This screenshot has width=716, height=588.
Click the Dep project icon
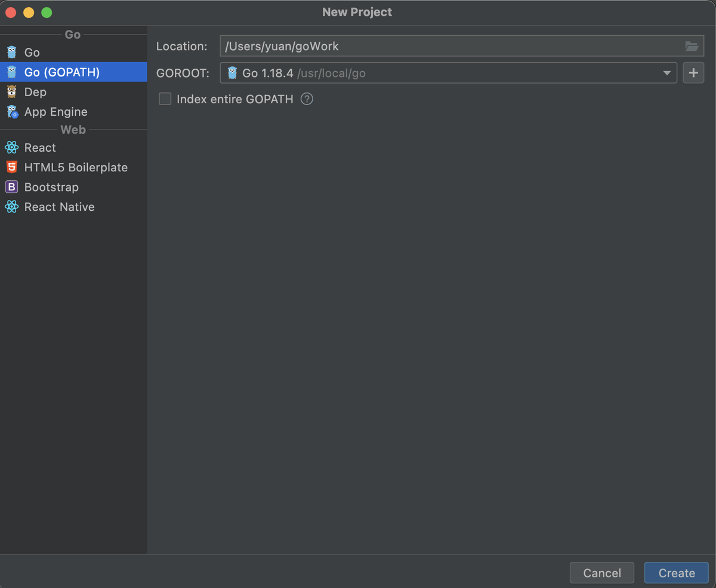coord(12,92)
